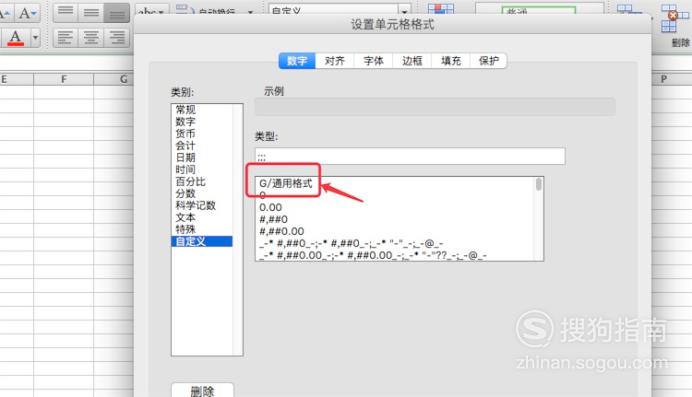Click the 删除 button below category list
692x397 pixels.
click(203, 390)
